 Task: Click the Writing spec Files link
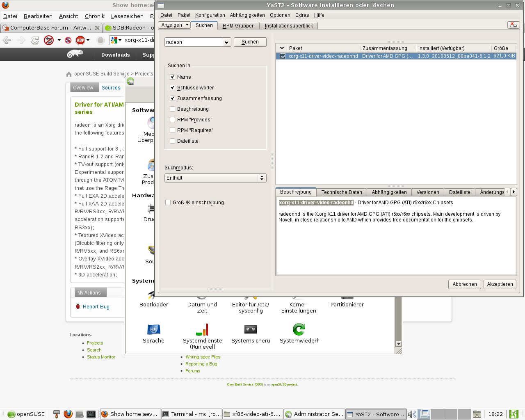tap(203, 357)
